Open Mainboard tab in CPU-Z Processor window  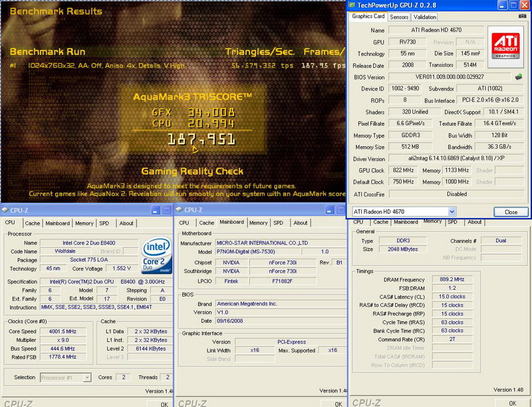(58, 223)
